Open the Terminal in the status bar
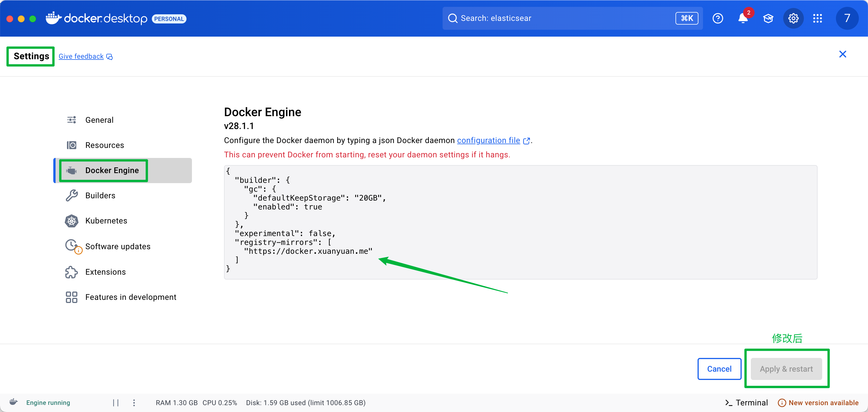868x412 pixels. point(746,403)
